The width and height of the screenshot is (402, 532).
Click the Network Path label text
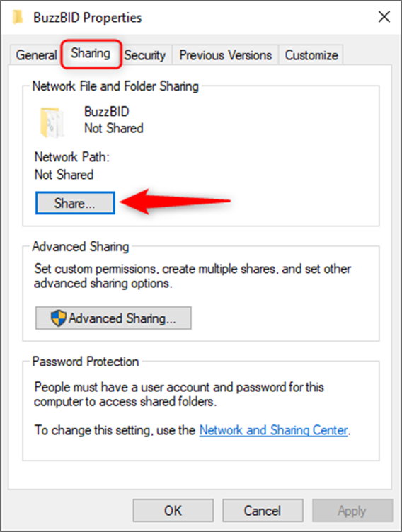coord(72,157)
